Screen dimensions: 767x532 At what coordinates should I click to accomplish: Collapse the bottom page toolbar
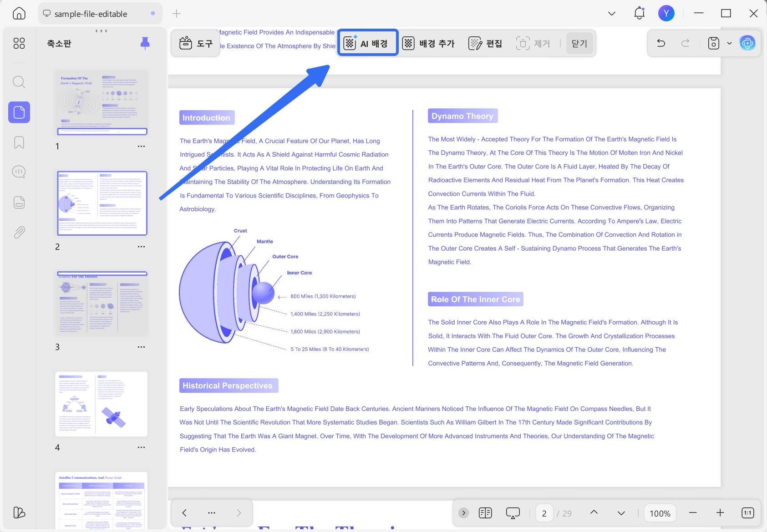[x=464, y=513]
